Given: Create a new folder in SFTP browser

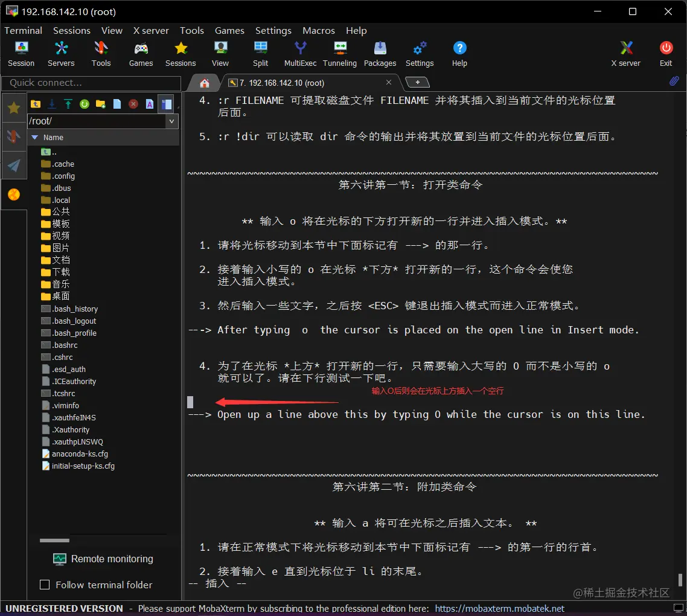Looking at the screenshot, I should tap(101, 104).
